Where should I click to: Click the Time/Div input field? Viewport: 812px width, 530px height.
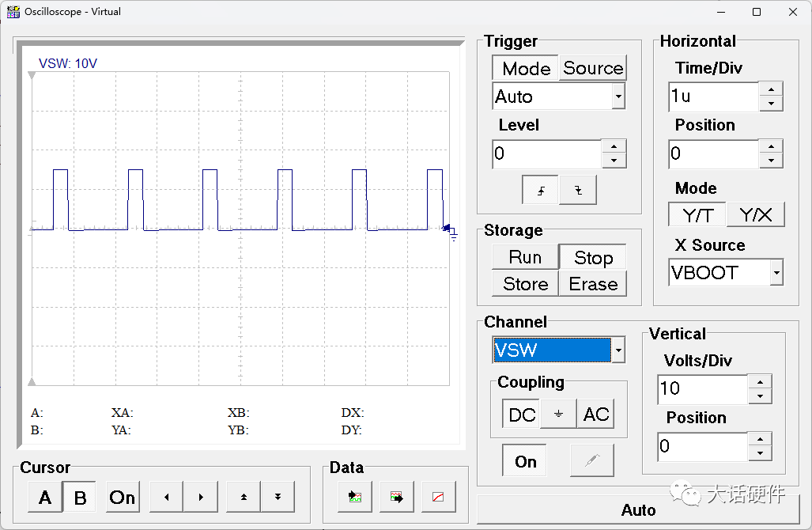pos(714,97)
